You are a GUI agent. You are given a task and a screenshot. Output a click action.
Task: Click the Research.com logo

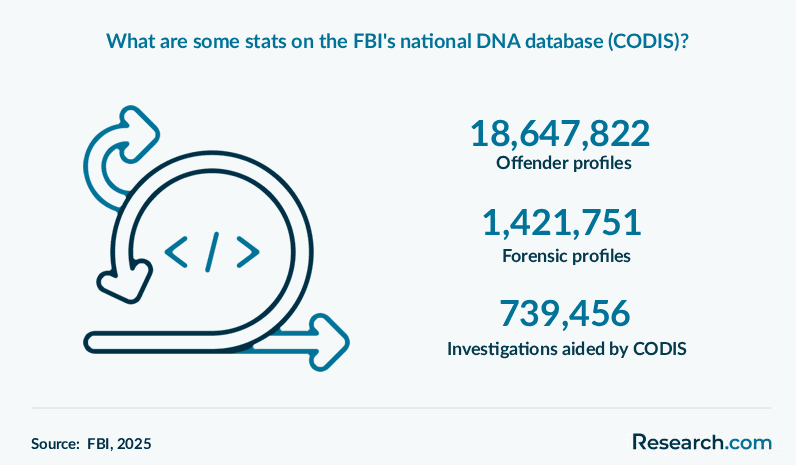[702, 442]
